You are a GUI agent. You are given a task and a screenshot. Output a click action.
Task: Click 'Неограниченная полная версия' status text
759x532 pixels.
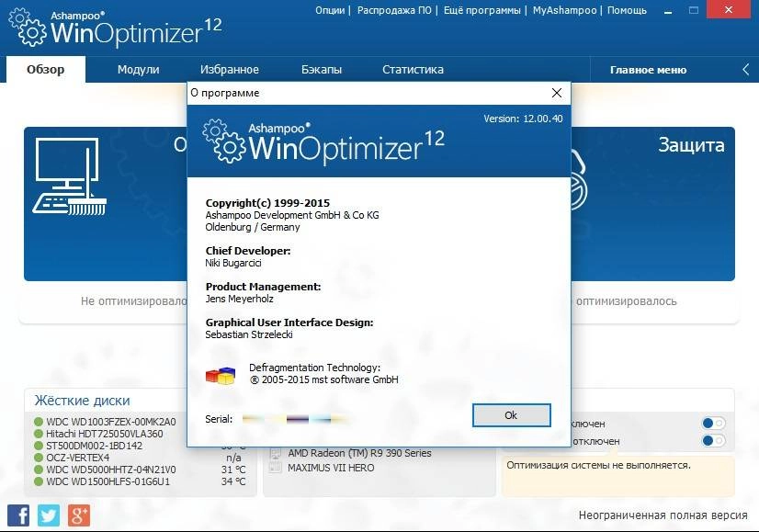(663, 515)
